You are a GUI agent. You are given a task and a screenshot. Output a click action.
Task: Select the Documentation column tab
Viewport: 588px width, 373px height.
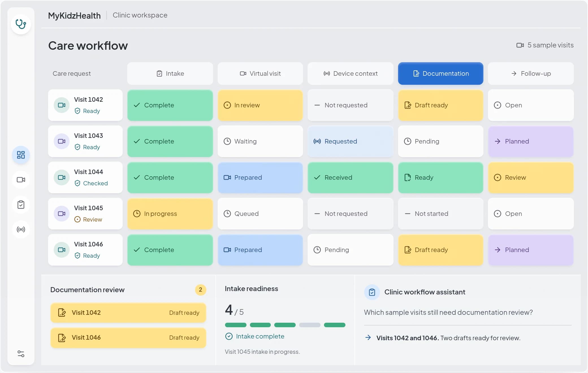coord(441,73)
